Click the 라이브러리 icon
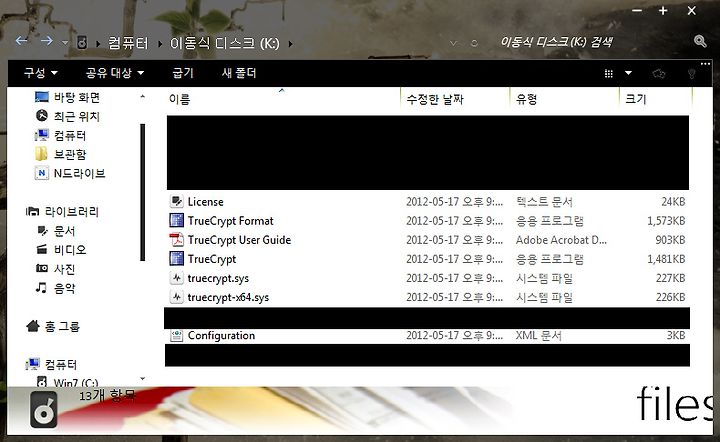Image resolution: width=720 pixels, height=442 pixels. pyautogui.click(x=33, y=212)
